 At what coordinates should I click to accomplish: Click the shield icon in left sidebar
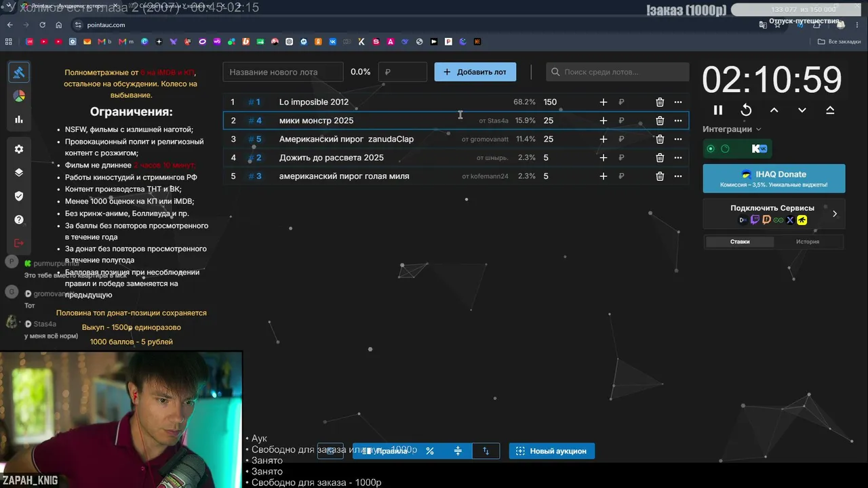[19, 196]
